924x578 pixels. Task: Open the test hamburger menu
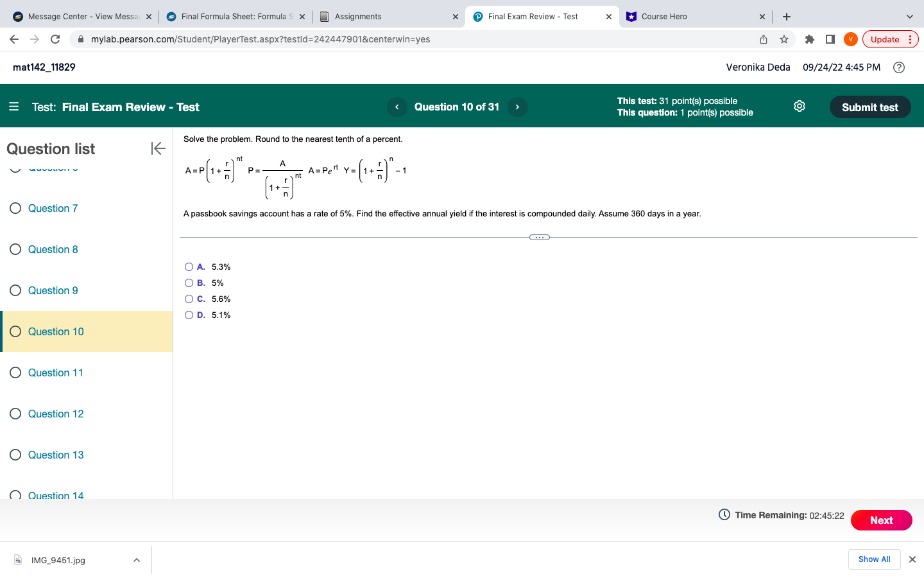click(14, 107)
